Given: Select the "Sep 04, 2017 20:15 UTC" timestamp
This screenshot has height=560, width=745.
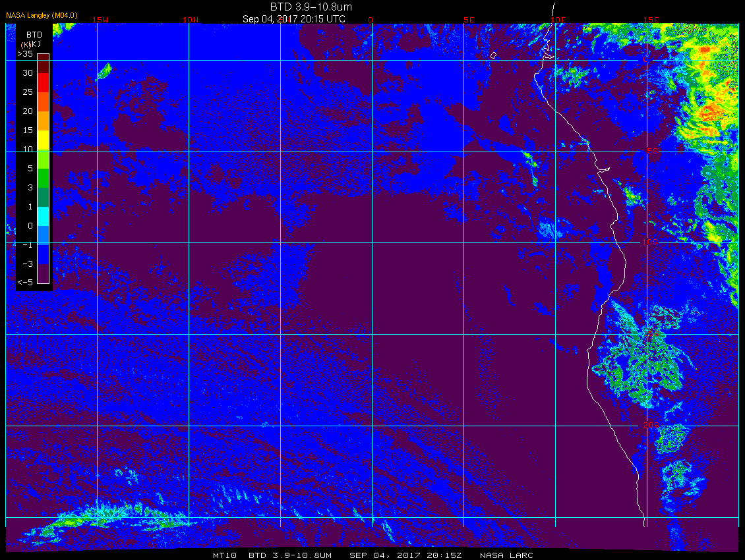Looking at the screenshot, I should click(x=293, y=19).
